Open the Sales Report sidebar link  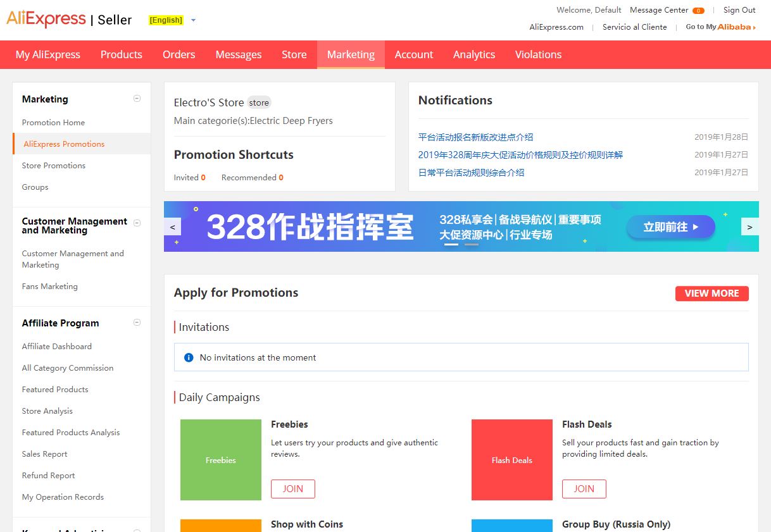(x=44, y=454)
